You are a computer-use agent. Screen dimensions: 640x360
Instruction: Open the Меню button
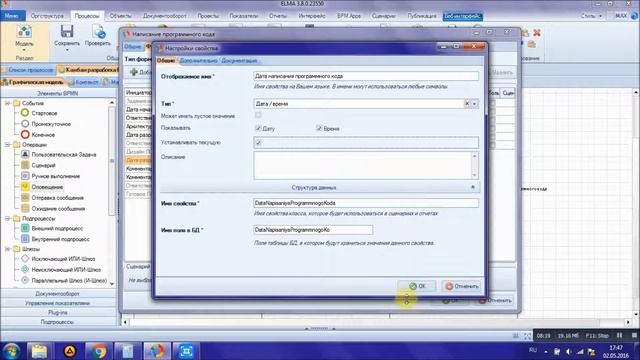[x=12, y=16]
